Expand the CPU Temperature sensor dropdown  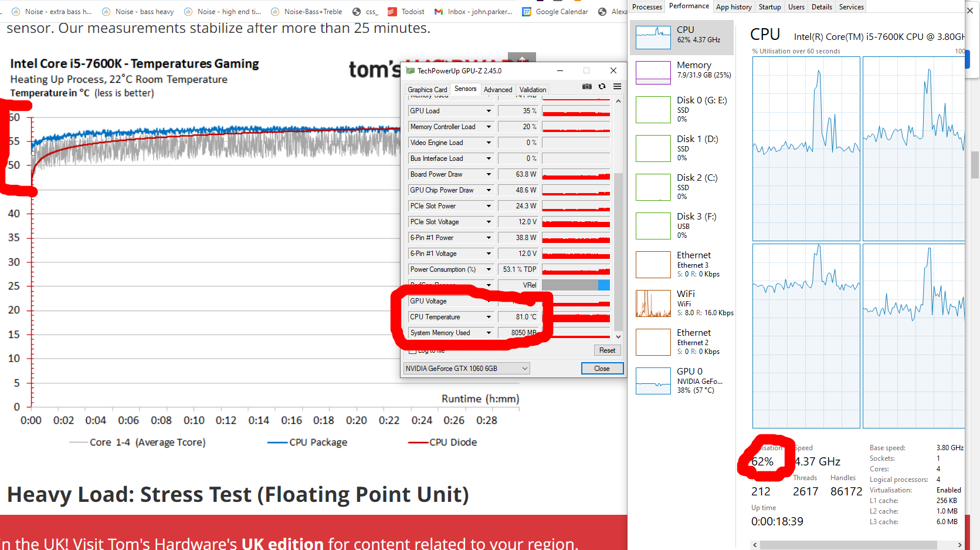click(x=489, y=317)
